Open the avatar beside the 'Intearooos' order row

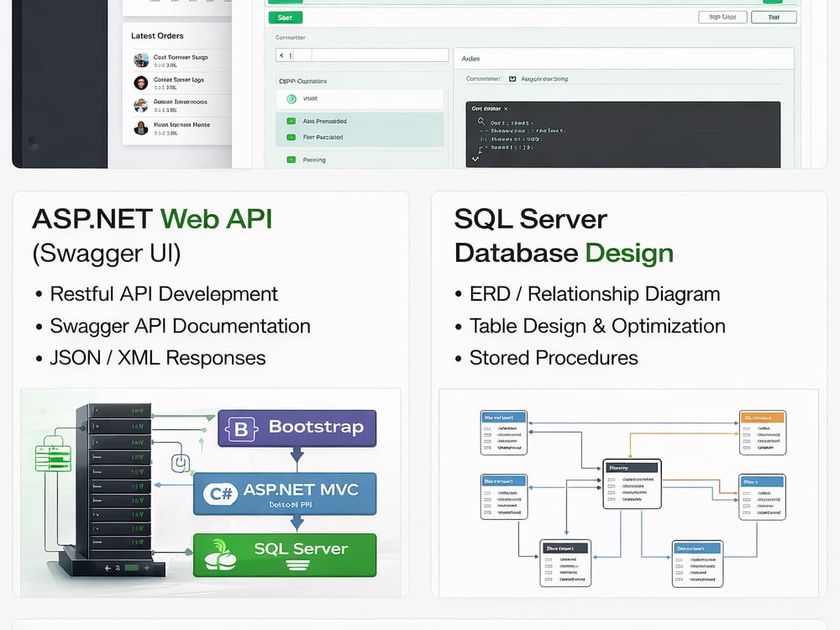point(141,105)
